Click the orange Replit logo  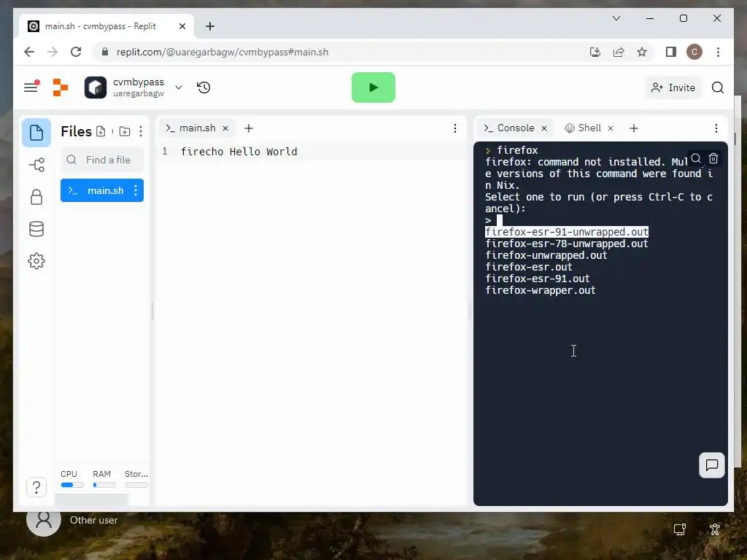click(x=60, y=87)
